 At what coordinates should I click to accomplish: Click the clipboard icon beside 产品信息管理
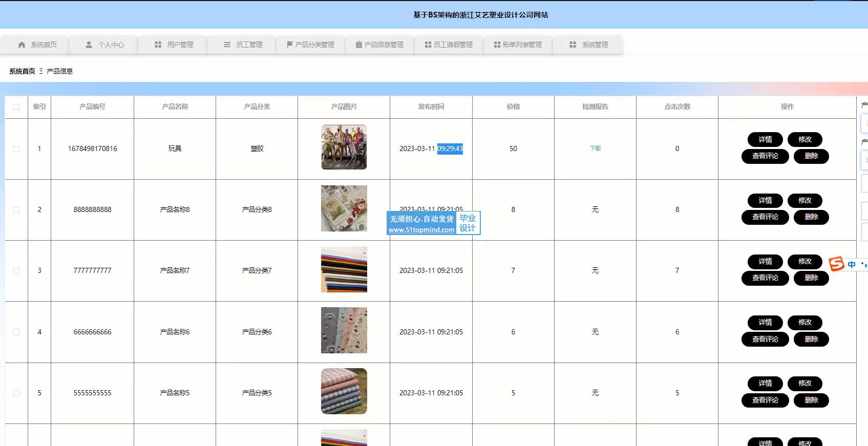point(359,45)
